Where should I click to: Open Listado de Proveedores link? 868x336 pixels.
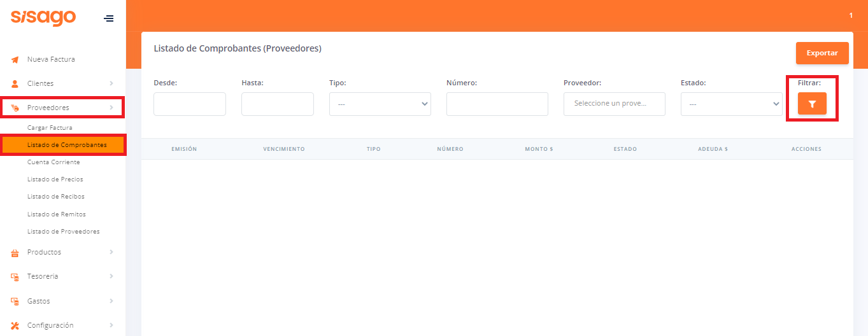point(63,232)
